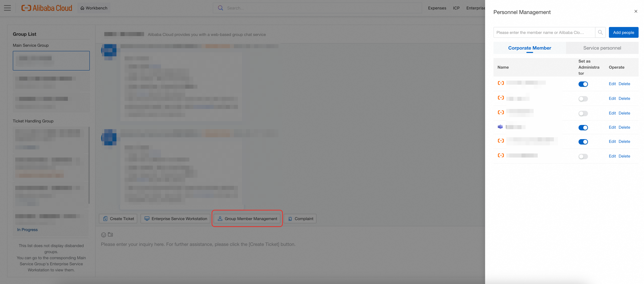Switch to the Service personnel tab
This screenshot has height=284, width=644.
(602, 48)
